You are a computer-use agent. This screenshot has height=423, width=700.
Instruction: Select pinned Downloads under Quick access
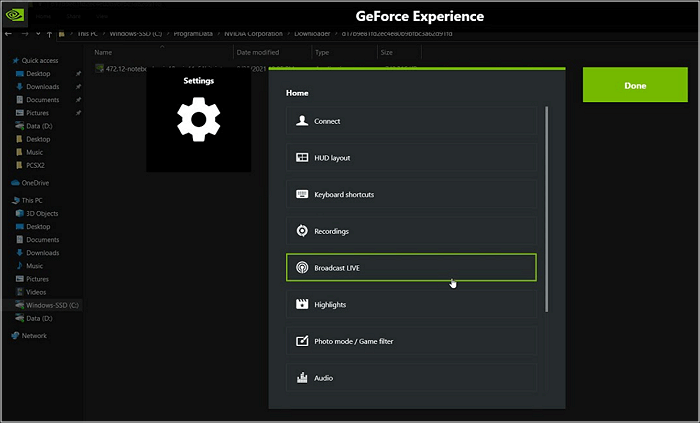pyautogui.click(x=42, y=87)
